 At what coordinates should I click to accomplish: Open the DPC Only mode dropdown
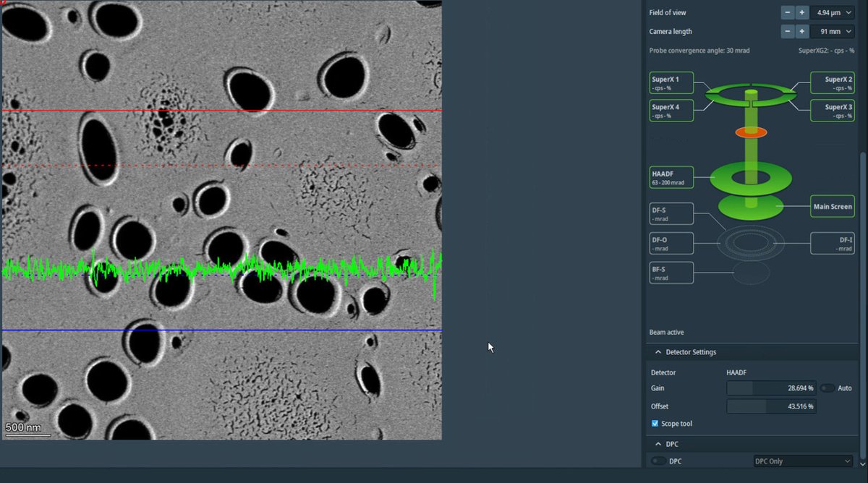pyautogui.click(x=803, y=461)
